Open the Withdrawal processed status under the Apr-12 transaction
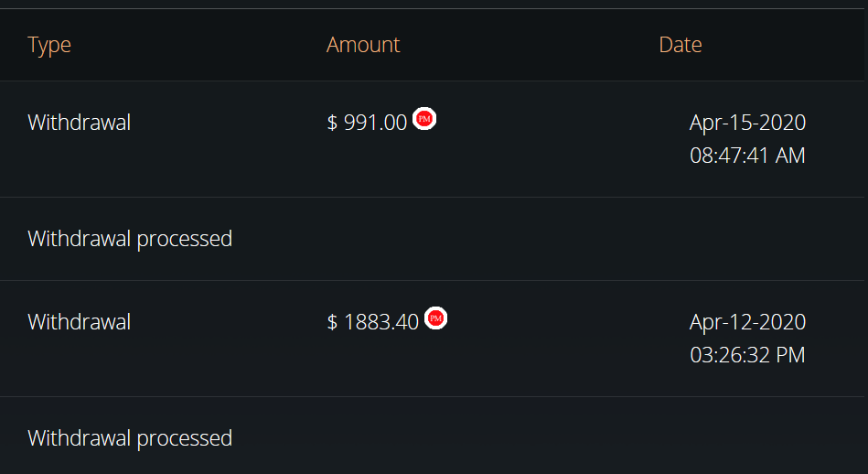 coord(130,438)
